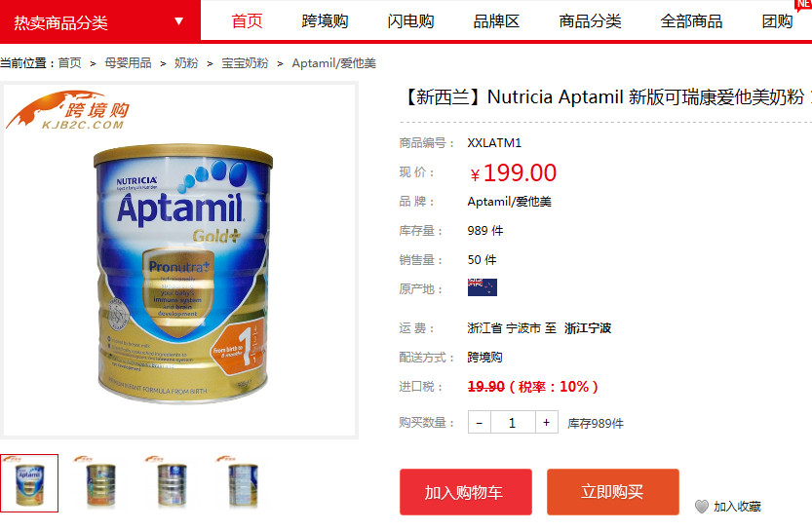The width and height of the screenshot is (812, 531).
Task: Open the 跨境购 navigation tab
Action: tap(325, 21)
